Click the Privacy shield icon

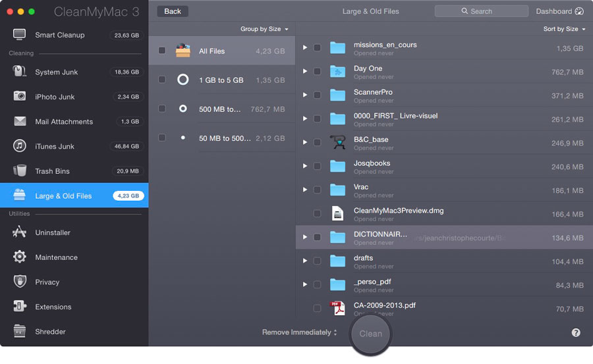(x=20, y=281)
